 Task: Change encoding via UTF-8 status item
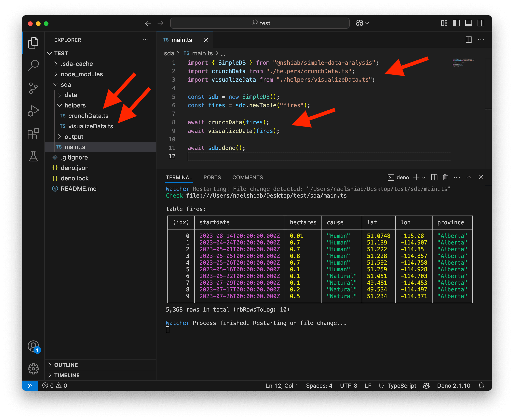coord(348,385)
